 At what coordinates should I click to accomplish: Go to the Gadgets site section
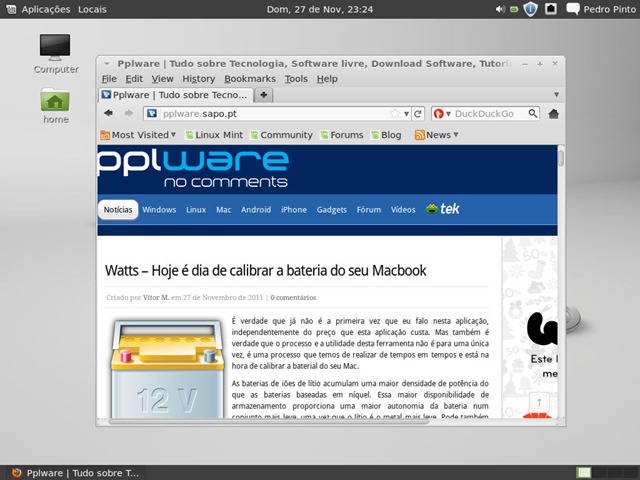(331, 209)
